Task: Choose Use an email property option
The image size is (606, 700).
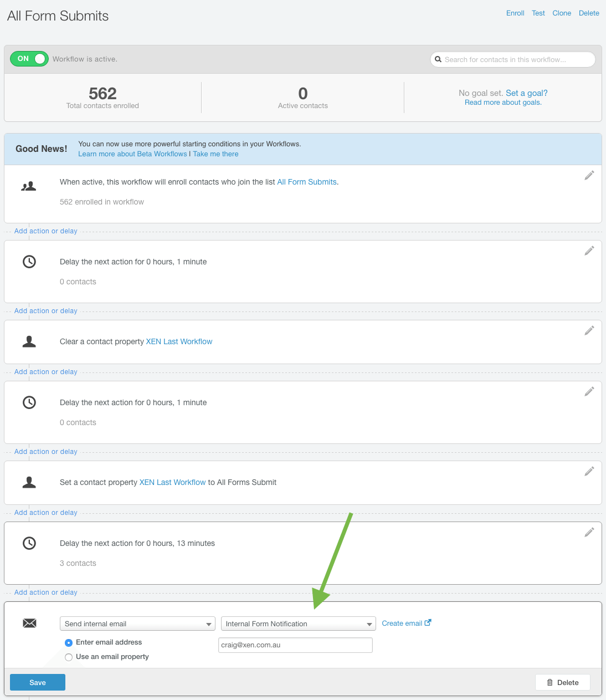Action: 69,657
